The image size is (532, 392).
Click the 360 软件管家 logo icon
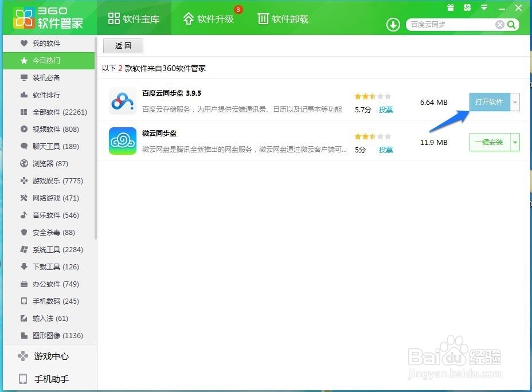tap(24, 18)
